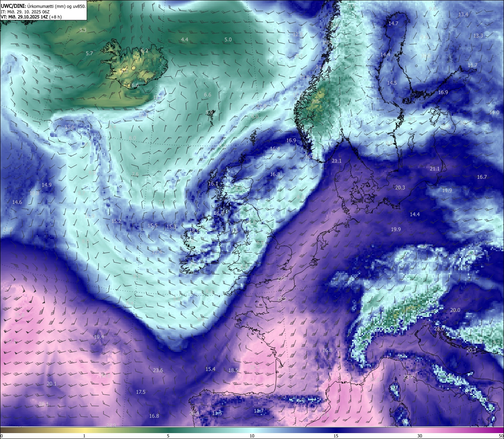Image resolution: width=504 pixels, height=439 pixels.
Task: Click the 16.7 value label
Action: pos(482,177)
